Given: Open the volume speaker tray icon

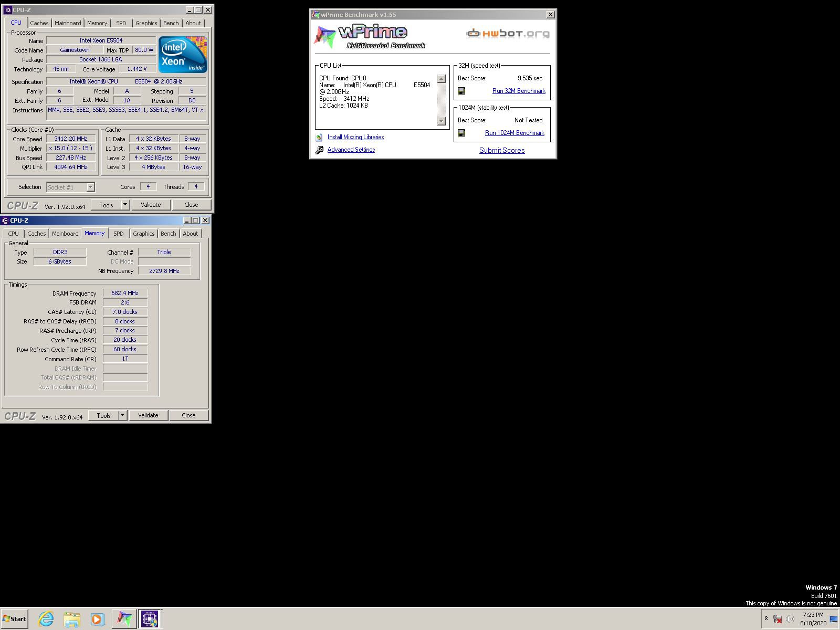Looking at the screenshot, I should [x=790, y=619].
